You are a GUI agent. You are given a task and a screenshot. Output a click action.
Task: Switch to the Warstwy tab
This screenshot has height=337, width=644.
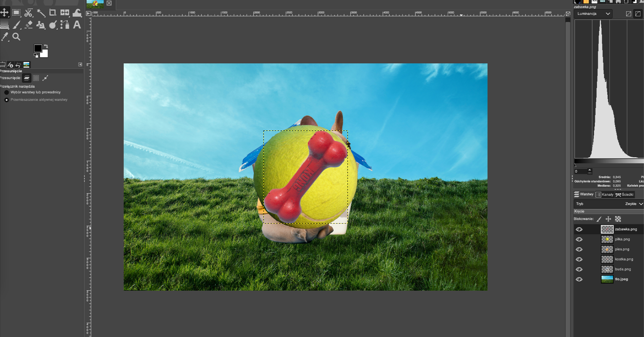pyautogui.click(x=584, y=194)
